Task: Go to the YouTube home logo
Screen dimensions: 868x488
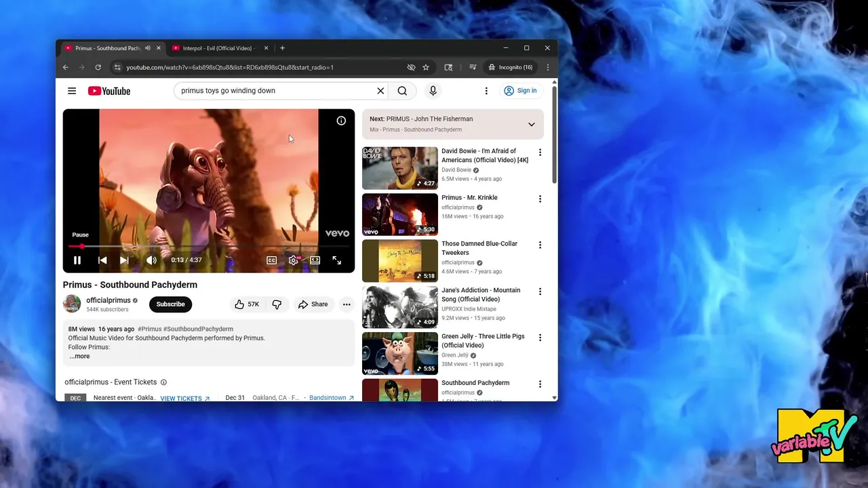Action: [108, 91]
